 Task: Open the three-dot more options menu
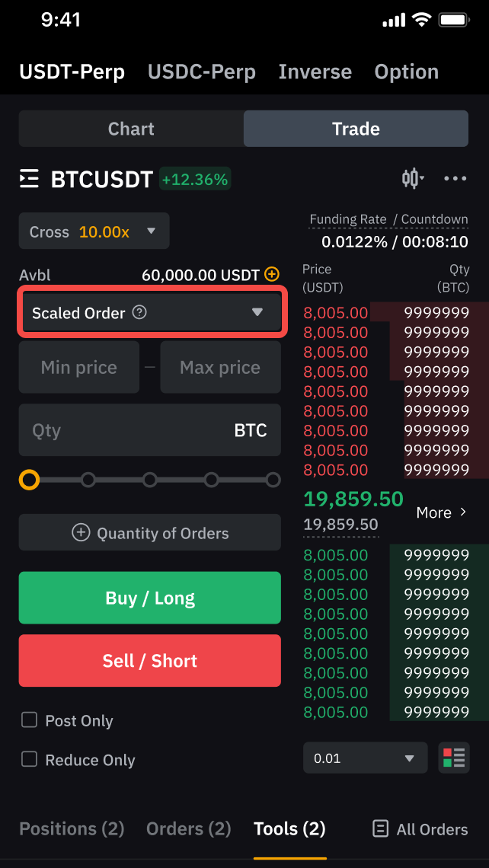click(455, 179)
